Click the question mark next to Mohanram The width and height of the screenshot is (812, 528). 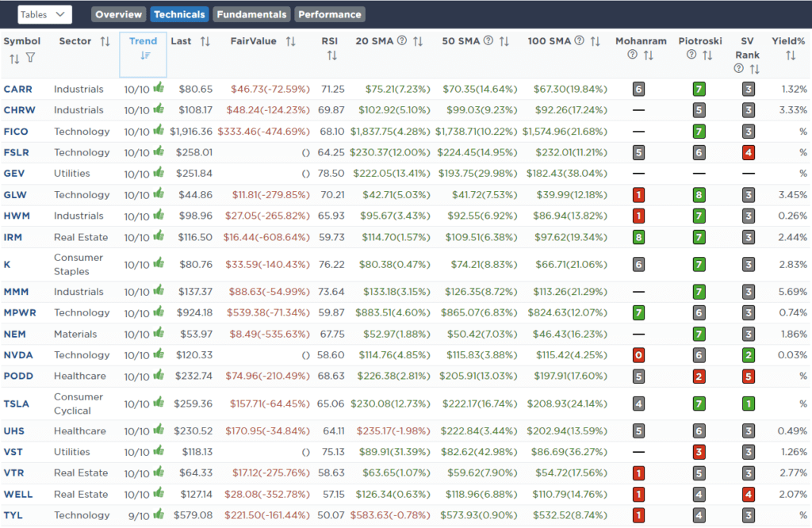click(631, 54)
